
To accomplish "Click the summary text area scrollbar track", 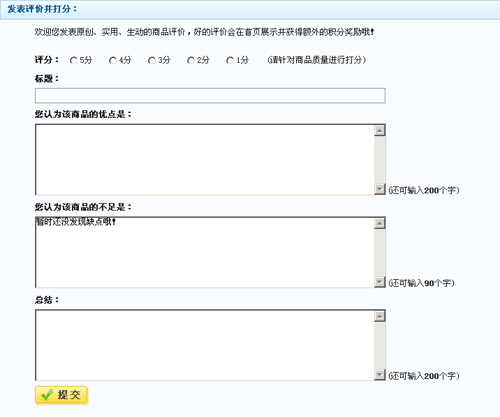I will [x=379, y=345].
